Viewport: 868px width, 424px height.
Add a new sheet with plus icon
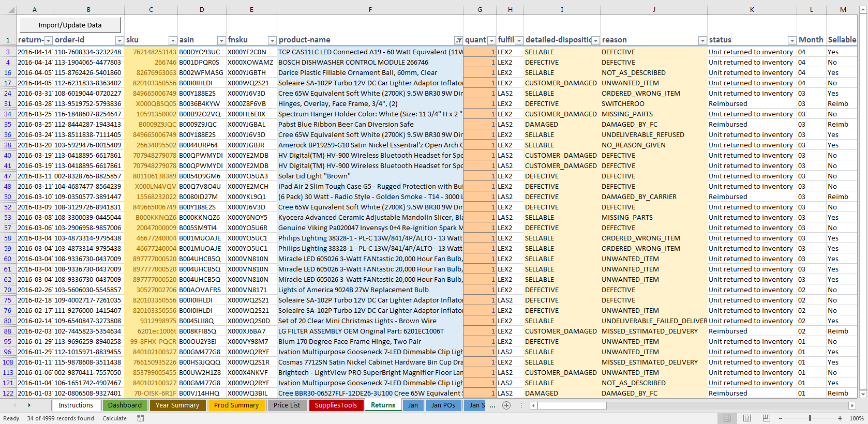click(506, 405)
